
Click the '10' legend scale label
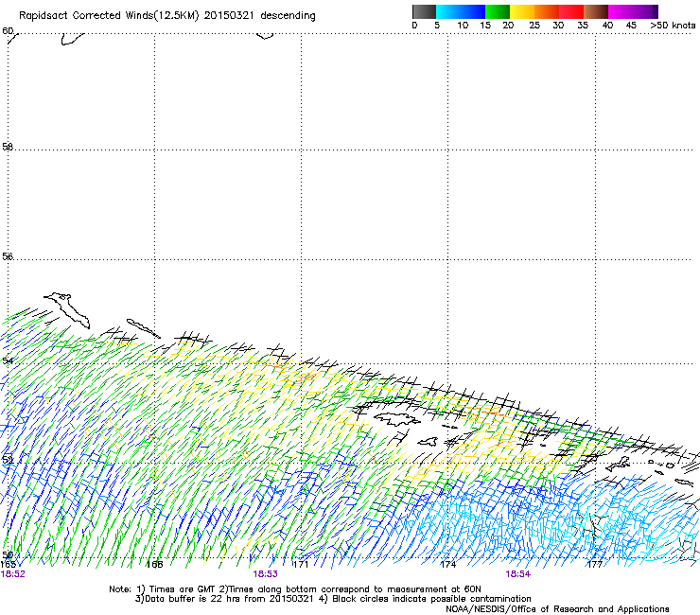(463, 26)
